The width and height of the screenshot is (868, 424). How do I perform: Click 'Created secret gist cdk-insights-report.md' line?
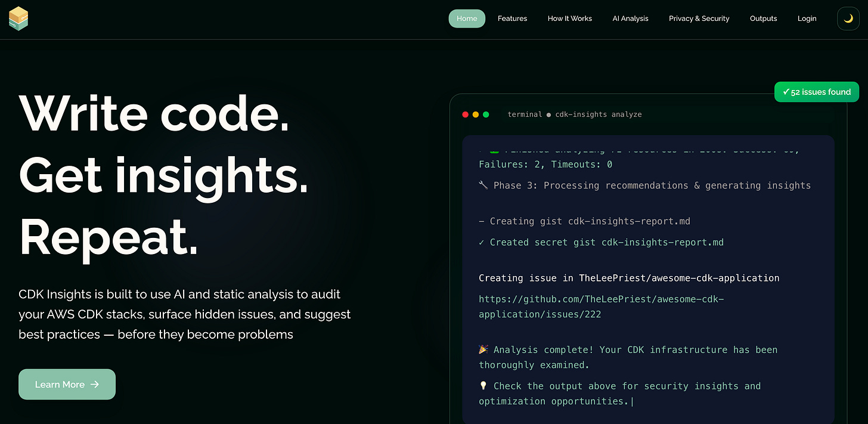[x=601, y=242]
